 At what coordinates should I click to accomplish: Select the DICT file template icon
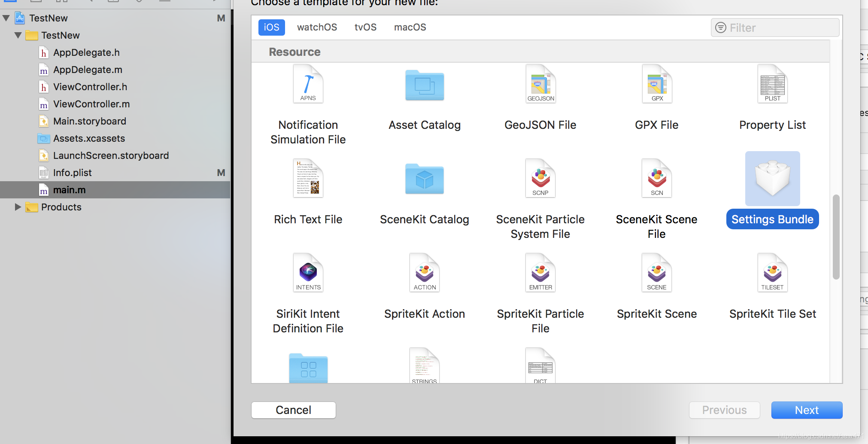pyautogui.click(x=540, y=365)
